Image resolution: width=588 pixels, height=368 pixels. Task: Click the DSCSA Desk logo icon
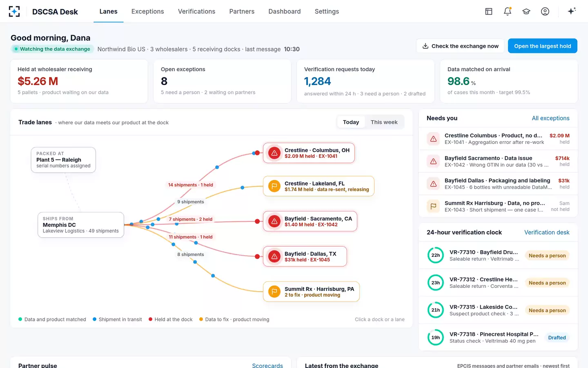(x=14, y=11)
